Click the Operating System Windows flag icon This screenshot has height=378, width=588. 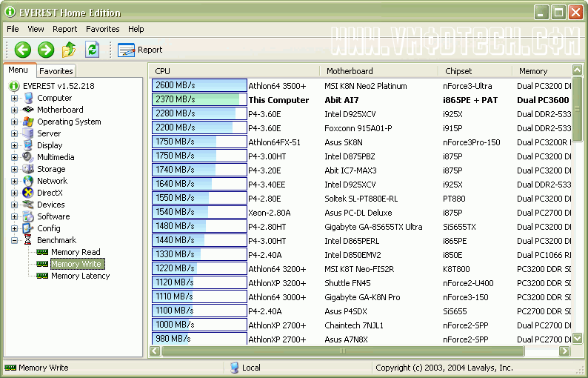[28, 122]
